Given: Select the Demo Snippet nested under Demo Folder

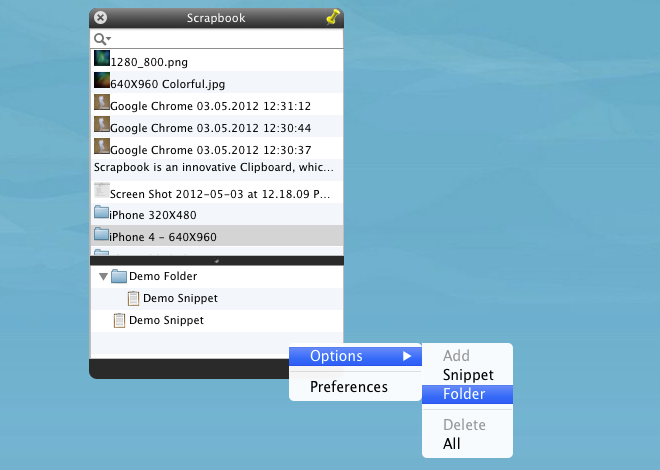Looking at the screenshot, I should coord(180,298).
